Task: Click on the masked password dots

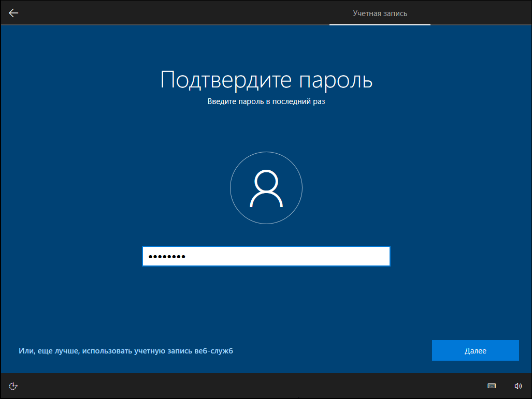Action: [167, 257]
